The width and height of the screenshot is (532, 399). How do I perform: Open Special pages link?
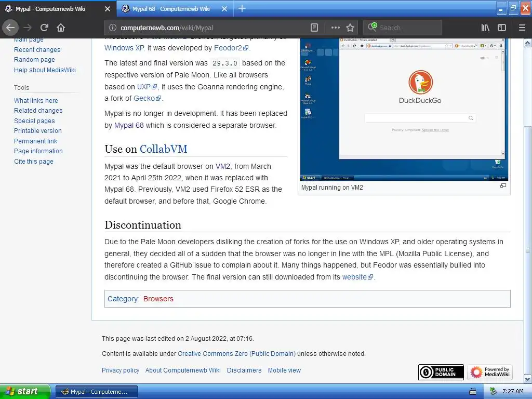click(34, 121)
